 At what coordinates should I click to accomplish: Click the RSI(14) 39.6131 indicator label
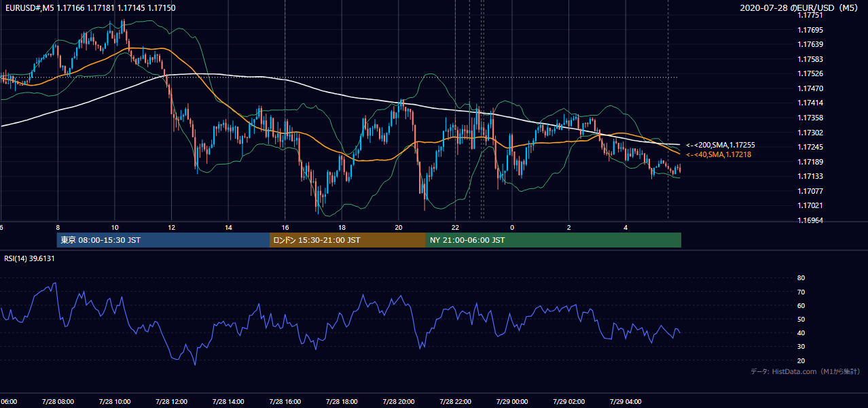point(30,258)
